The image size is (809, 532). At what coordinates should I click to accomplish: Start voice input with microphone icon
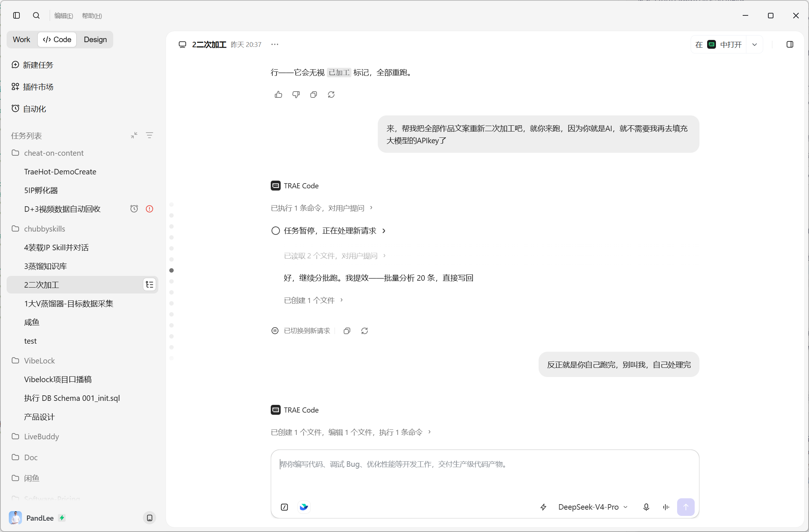pos(646,507)
